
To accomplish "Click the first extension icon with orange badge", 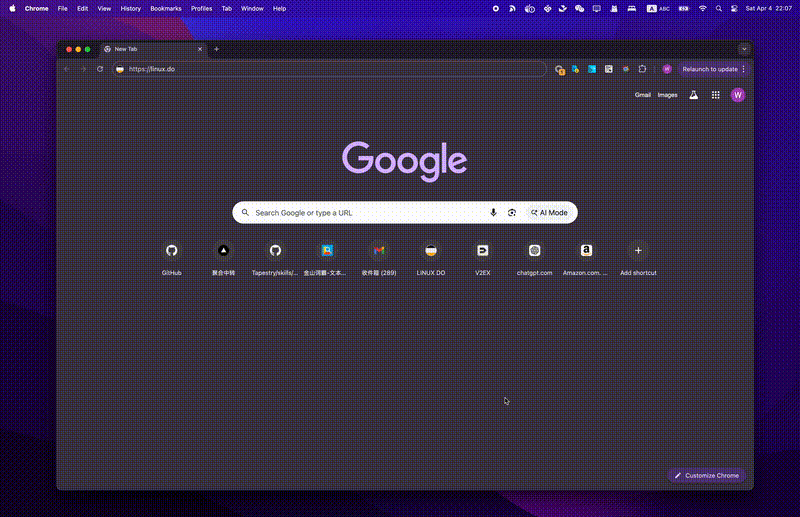I will point(560,70).
